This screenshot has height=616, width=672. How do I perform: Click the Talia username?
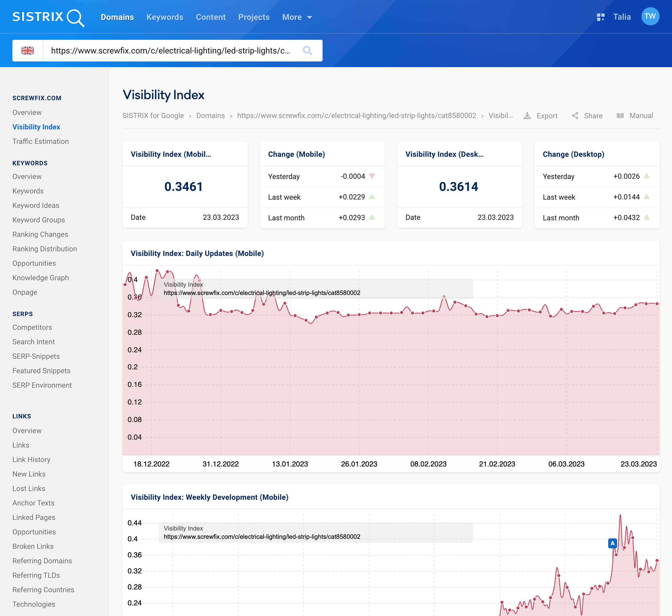622,17
